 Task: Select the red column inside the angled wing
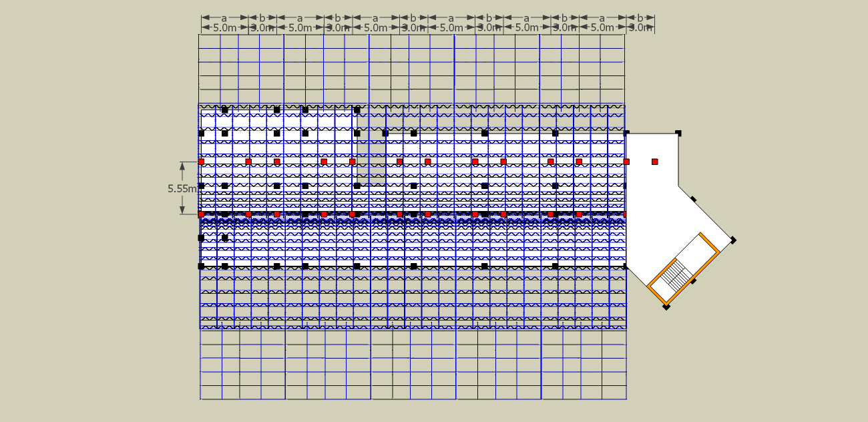(655, 162)
